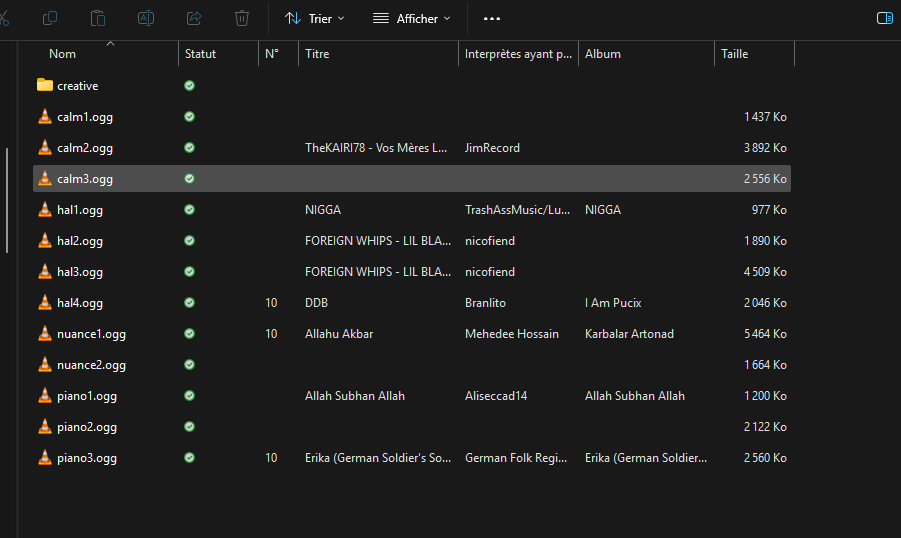The height and width of the screenshot is (538, 901).
Task: Sort by the Taille column header
Action: (x=735, y=54)
